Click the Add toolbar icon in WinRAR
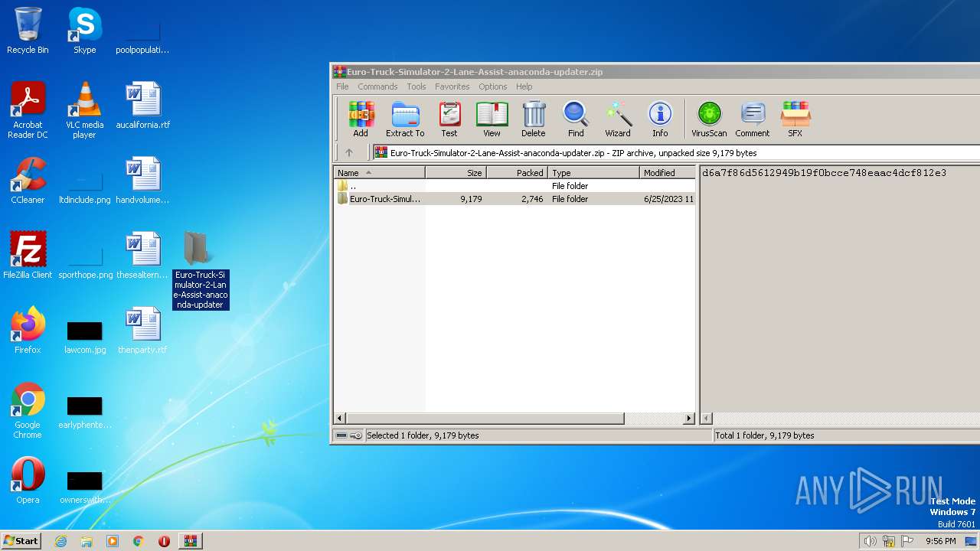Viewport: 980px width, 551px height. click(x=361, y=119)
